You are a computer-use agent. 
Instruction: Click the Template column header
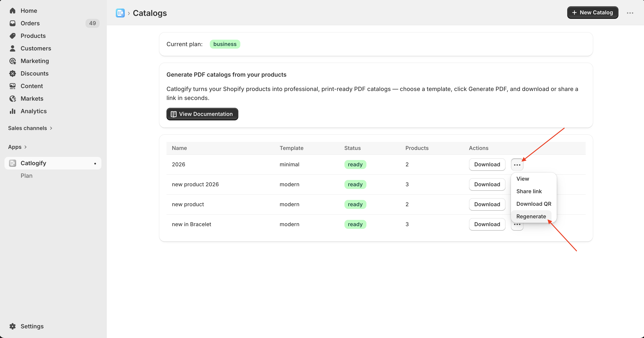[291, 148]
